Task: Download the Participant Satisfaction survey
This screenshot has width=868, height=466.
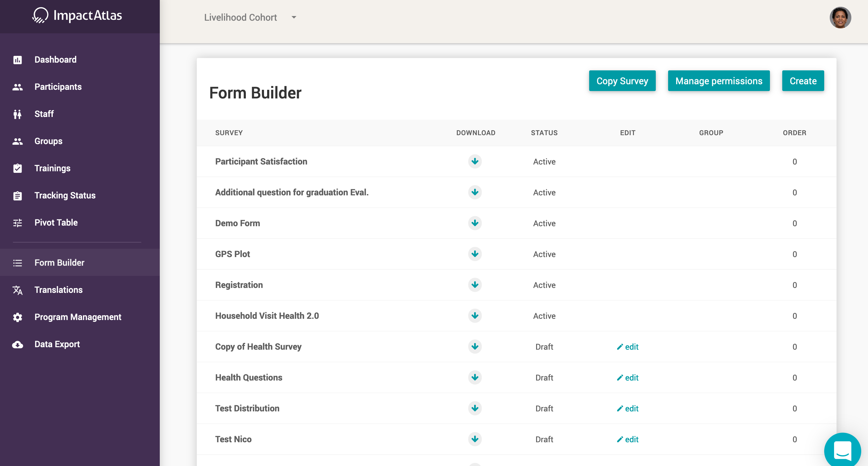Action: point(475,161)
